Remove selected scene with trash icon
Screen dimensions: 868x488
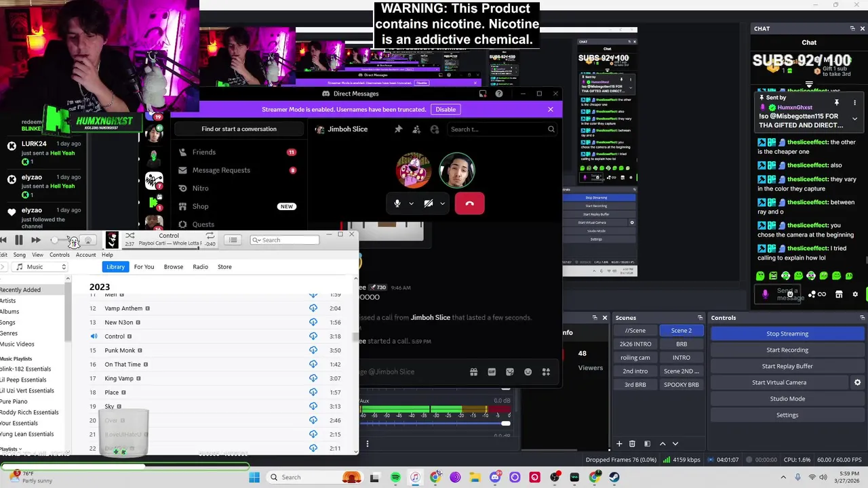point(632,444)
